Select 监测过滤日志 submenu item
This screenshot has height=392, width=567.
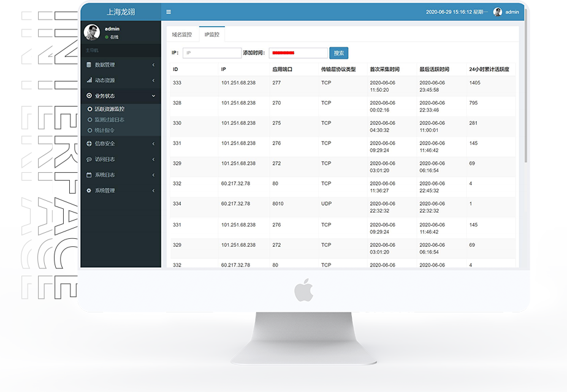tap(108, 119)
